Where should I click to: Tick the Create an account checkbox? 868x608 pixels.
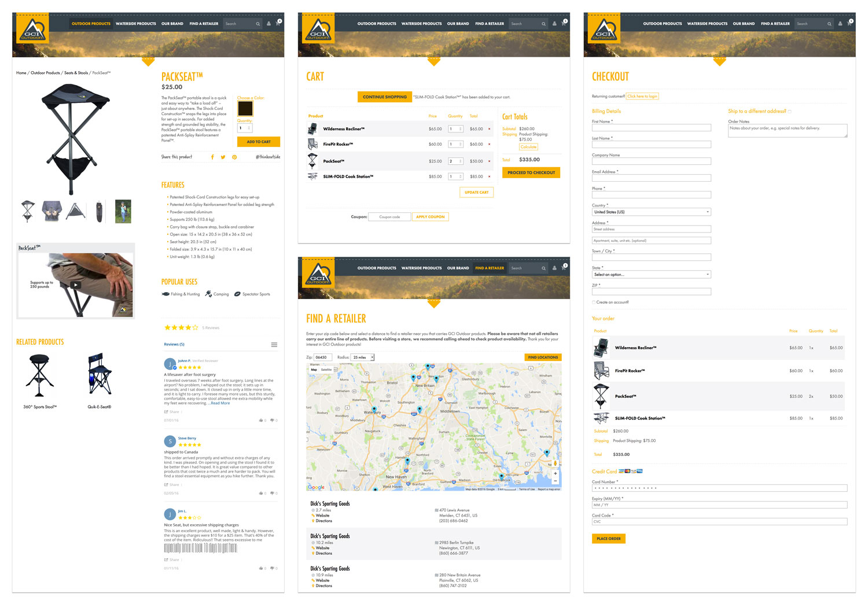click(594, 302)
